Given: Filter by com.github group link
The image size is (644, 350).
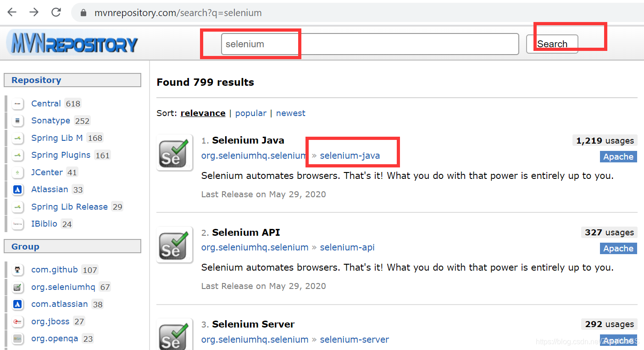Looking at the screenshot, I should click(x=54, y=270).
